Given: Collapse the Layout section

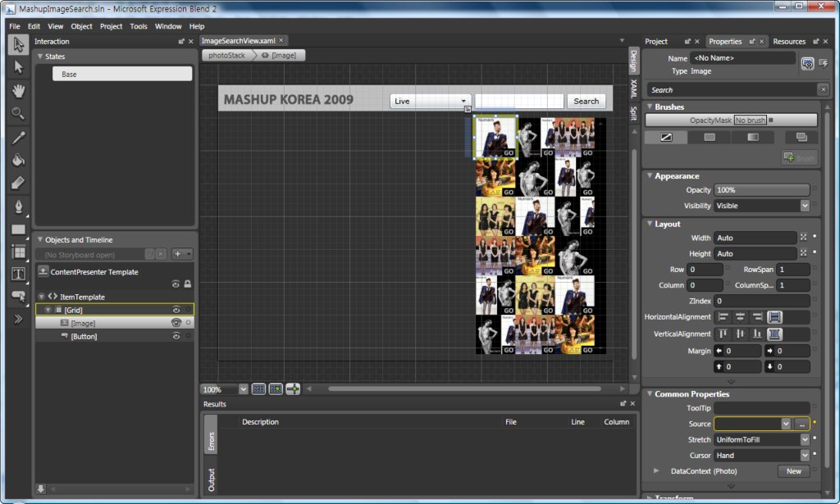Looking at the screenshot, I should click(x=650, y=224).
